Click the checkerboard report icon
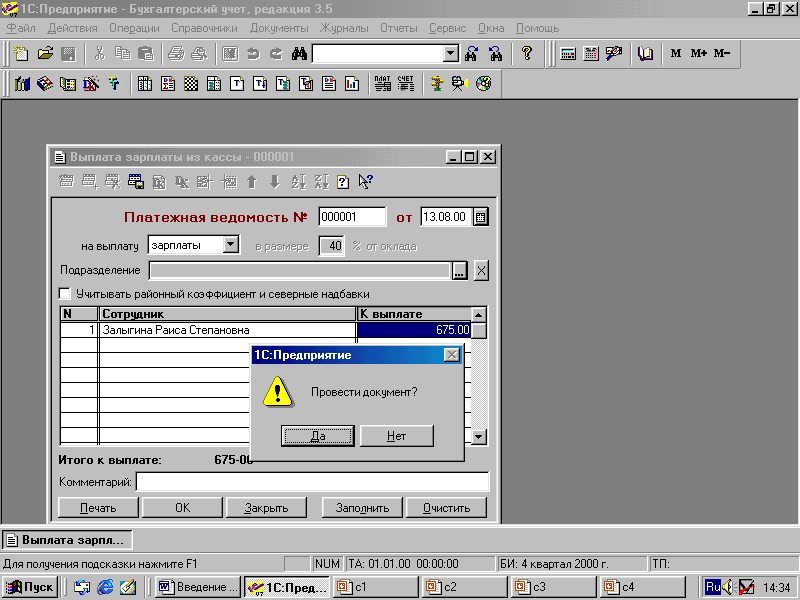The height and width of the screenshot is (600, 800). click(191, 84)
